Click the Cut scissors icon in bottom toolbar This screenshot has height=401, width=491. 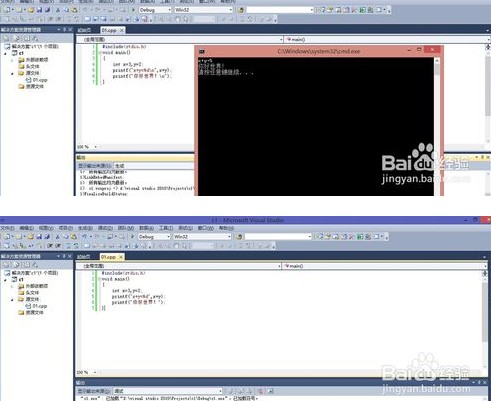58,237
